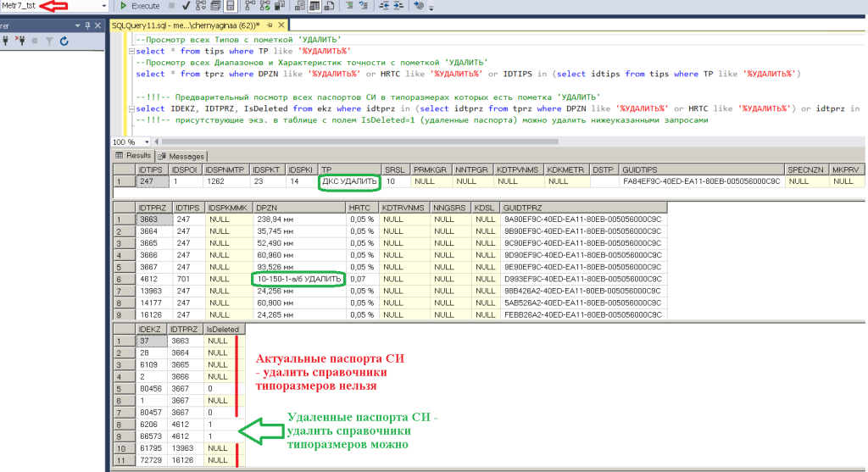Open the toolbar overflow options arrow

coord(431,8)
